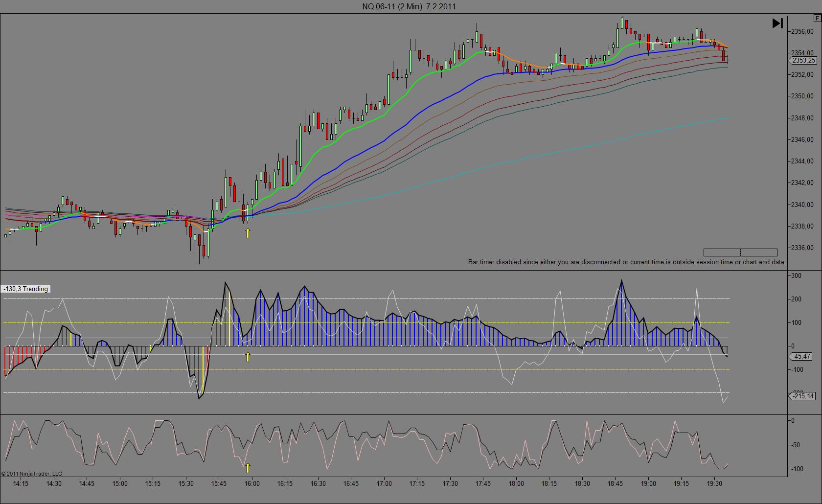
Task: Click the 300 level on indicator axis
Action: coord(796,276)
